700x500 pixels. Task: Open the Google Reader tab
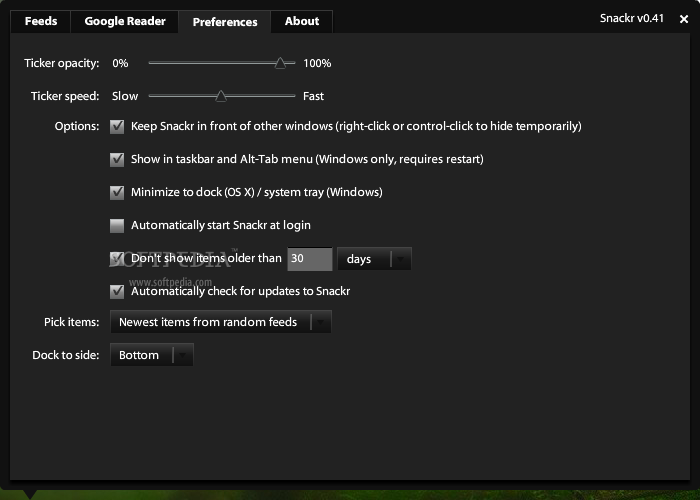click(125, 21)
